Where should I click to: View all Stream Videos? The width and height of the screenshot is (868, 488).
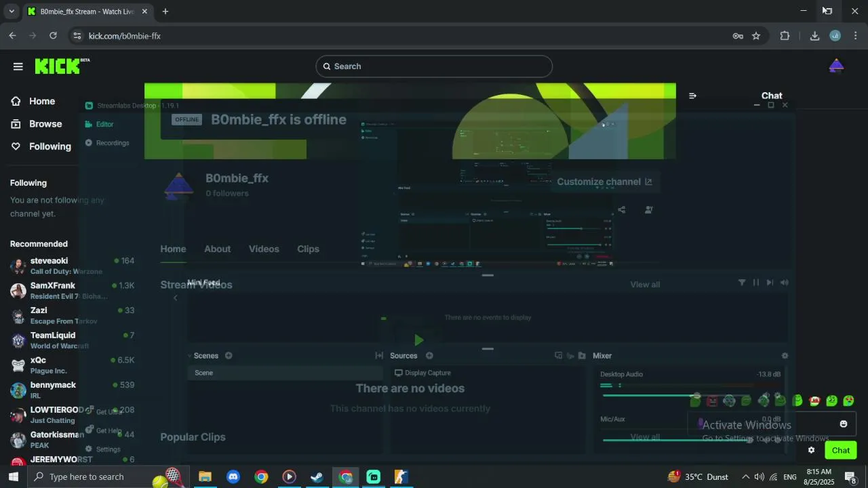(645, 285)
